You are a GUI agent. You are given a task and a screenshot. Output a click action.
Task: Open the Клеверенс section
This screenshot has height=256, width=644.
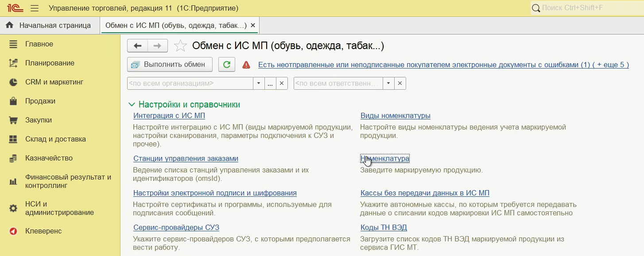click(43, 231)
